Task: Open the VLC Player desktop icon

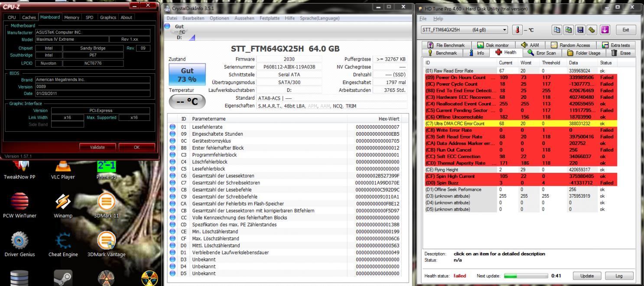Action: point(63,169)
